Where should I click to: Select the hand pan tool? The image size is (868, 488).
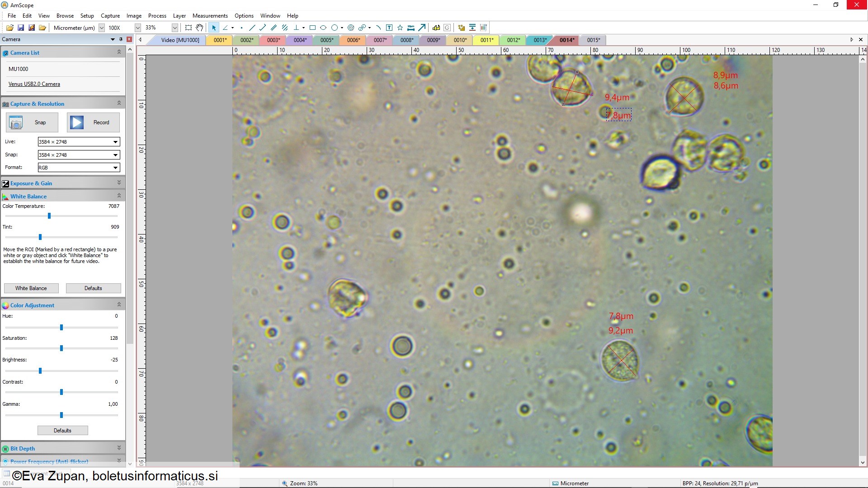coord(199,28)
